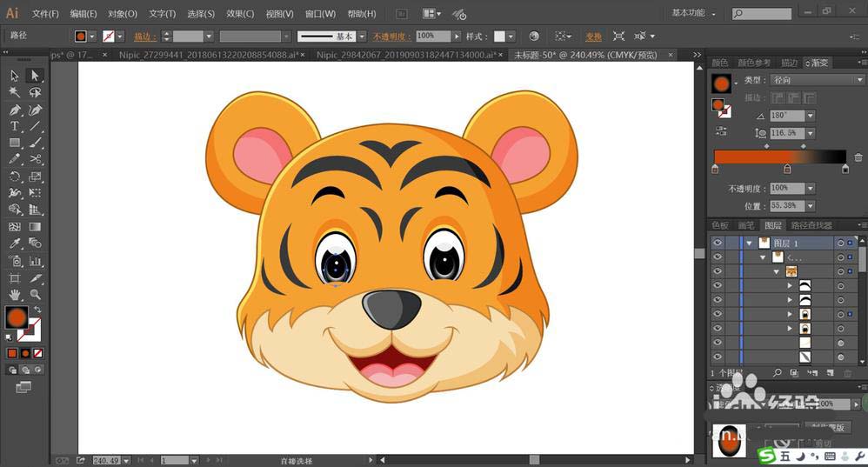The height and width of the screenshot is (467, 868).
Task: Activate the Hand tool
Action: click(15, 295)
